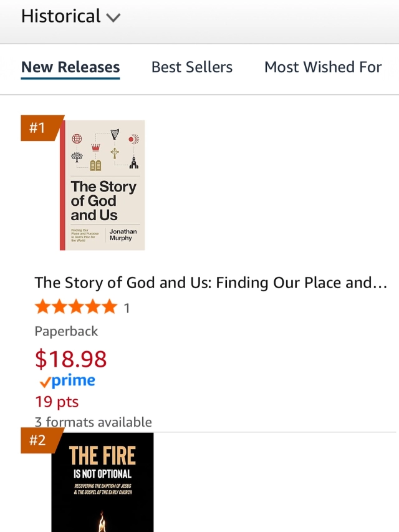
Task: Select the Most Wished For tab
Action: (323, 67)
